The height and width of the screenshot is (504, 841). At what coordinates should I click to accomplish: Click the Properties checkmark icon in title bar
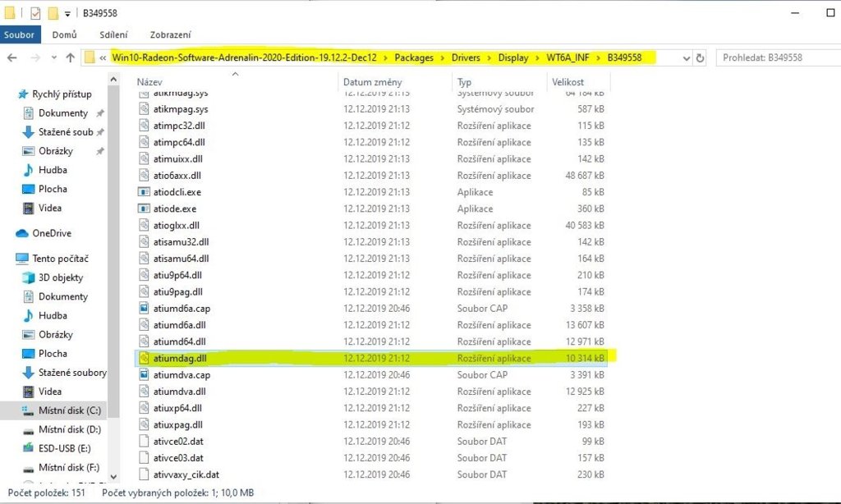pos(35,13)
